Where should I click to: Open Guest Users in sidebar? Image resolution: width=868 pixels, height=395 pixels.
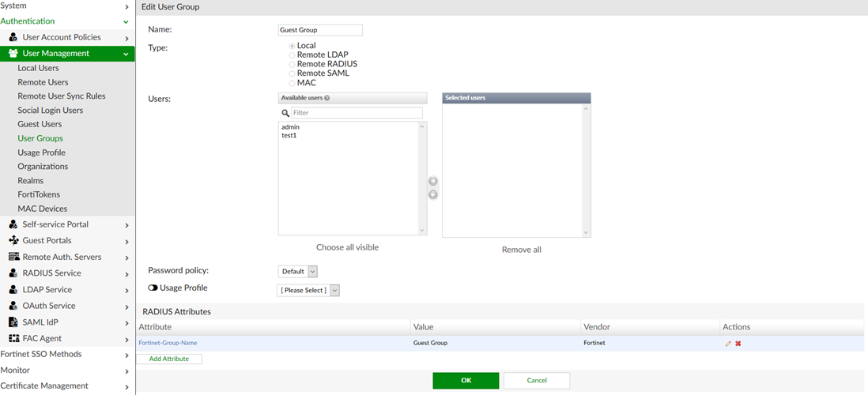click(40, 124)
